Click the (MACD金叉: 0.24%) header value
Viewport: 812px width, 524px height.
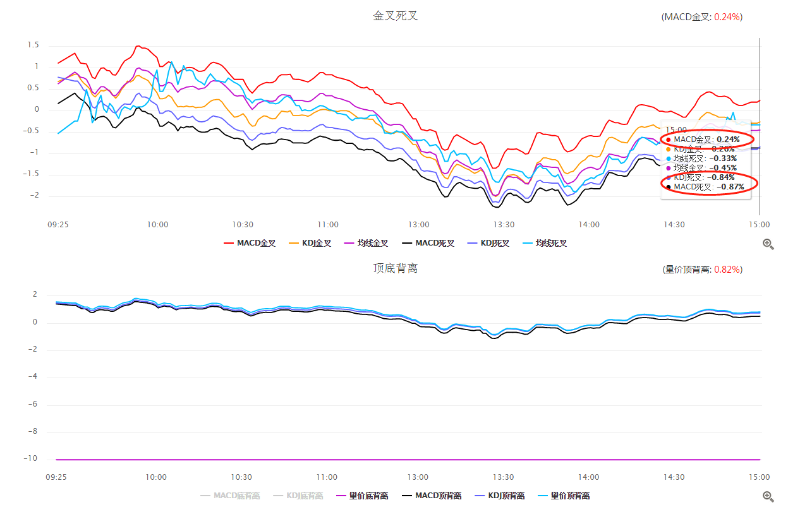coord(701,17)
